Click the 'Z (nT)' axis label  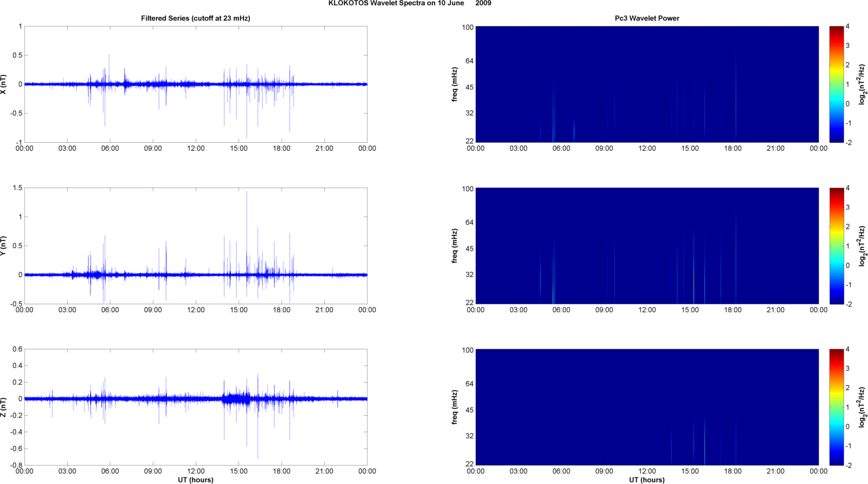point(3,407)
